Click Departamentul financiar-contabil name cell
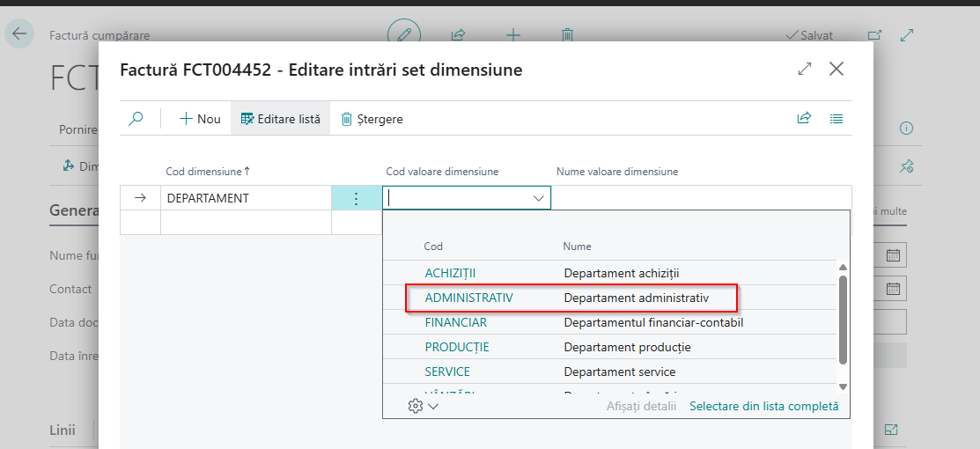This screenshot has width=980, height=449. (653, 323)
